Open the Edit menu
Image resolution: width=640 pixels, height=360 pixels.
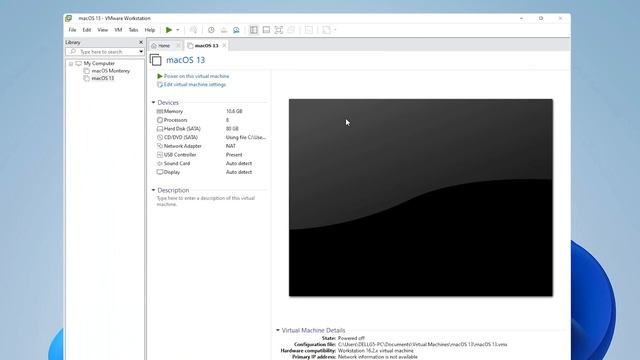click(87, 30)
